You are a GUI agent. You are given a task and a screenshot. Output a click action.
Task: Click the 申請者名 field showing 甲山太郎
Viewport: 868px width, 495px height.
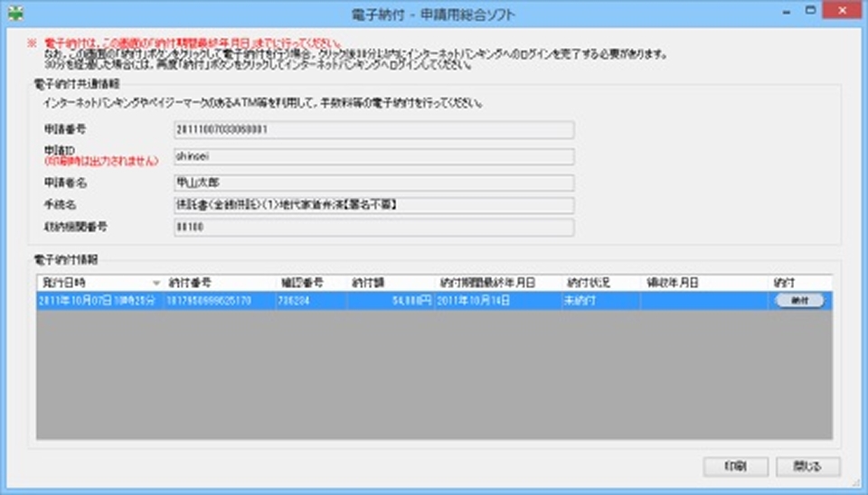point(373,182)
